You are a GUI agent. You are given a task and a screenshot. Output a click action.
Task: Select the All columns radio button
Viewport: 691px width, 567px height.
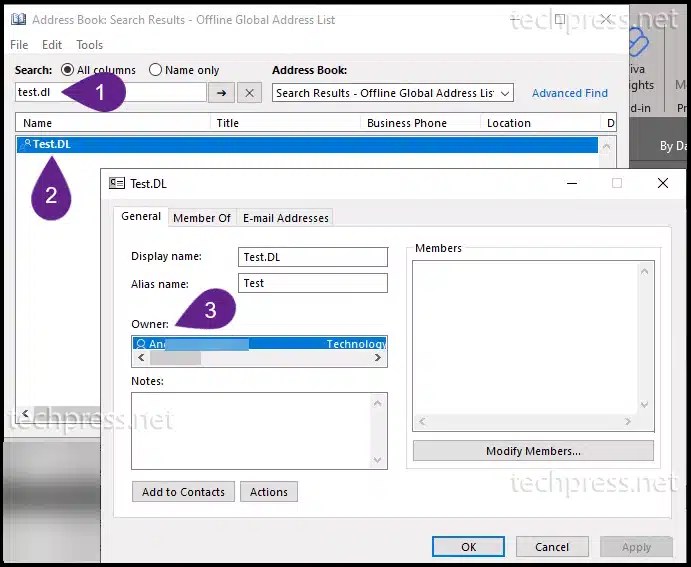(x=67, y=70)
